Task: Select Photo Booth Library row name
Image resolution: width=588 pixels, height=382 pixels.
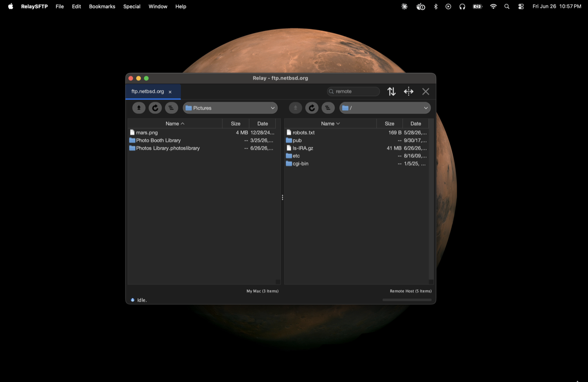Action: coord(158,140)
